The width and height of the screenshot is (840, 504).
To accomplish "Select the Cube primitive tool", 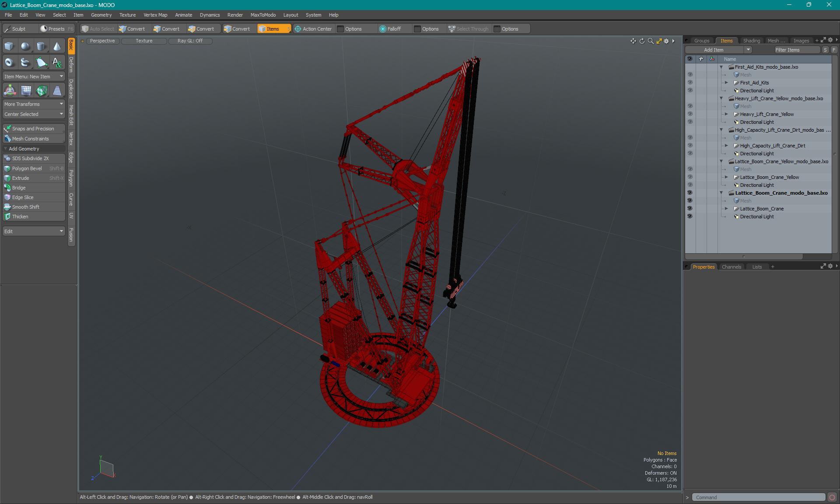I will point(9,46).
